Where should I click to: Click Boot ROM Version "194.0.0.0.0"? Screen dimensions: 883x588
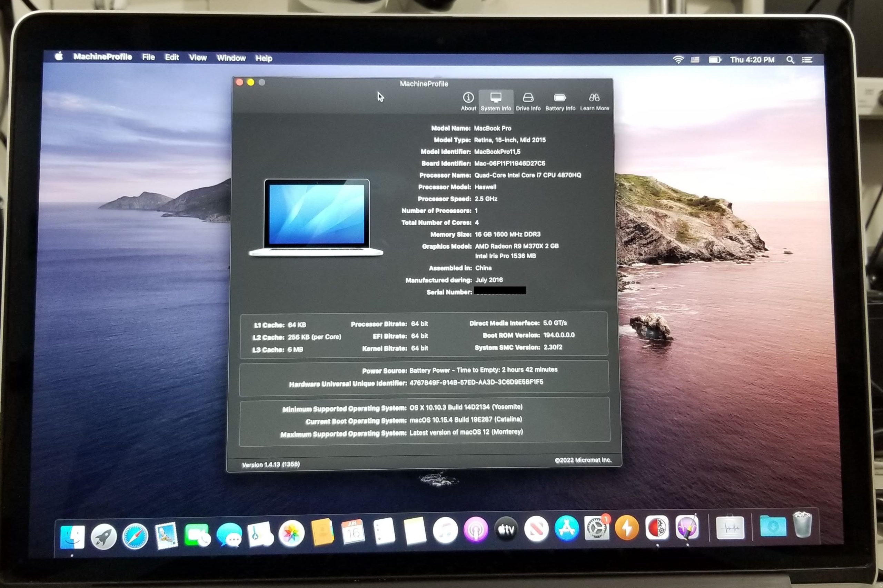click(559, 335)
